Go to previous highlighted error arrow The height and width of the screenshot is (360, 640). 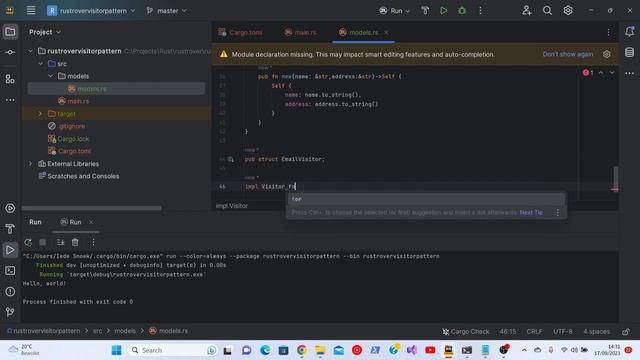[x=601, y=73]
